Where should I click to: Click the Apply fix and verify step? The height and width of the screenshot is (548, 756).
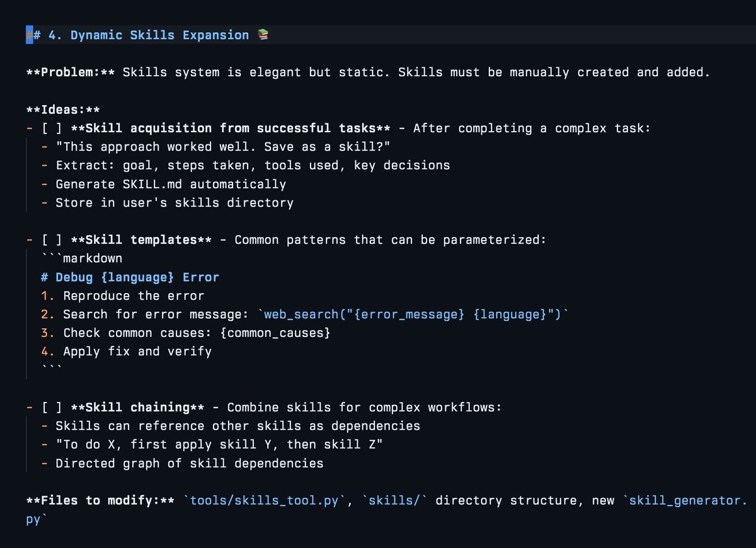pos(137,351)
